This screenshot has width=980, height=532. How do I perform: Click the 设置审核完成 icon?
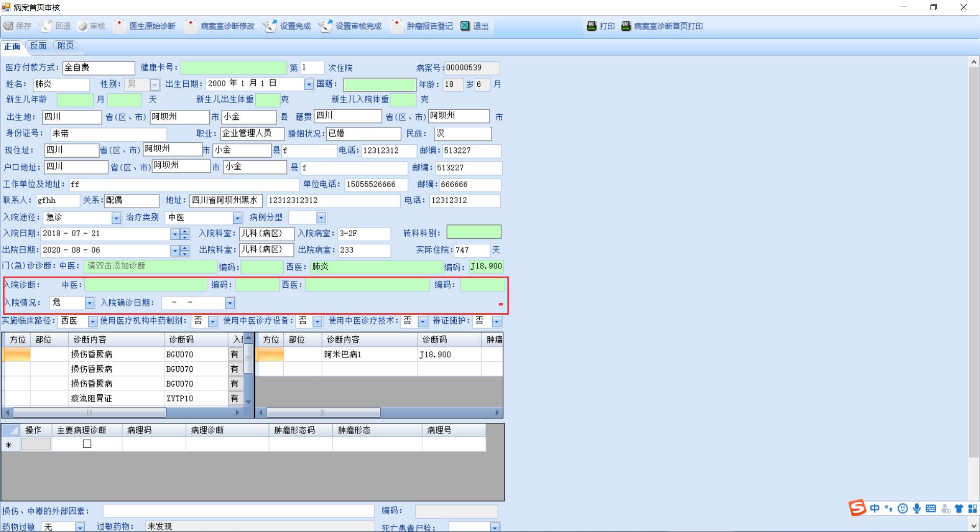coord(326,26)
